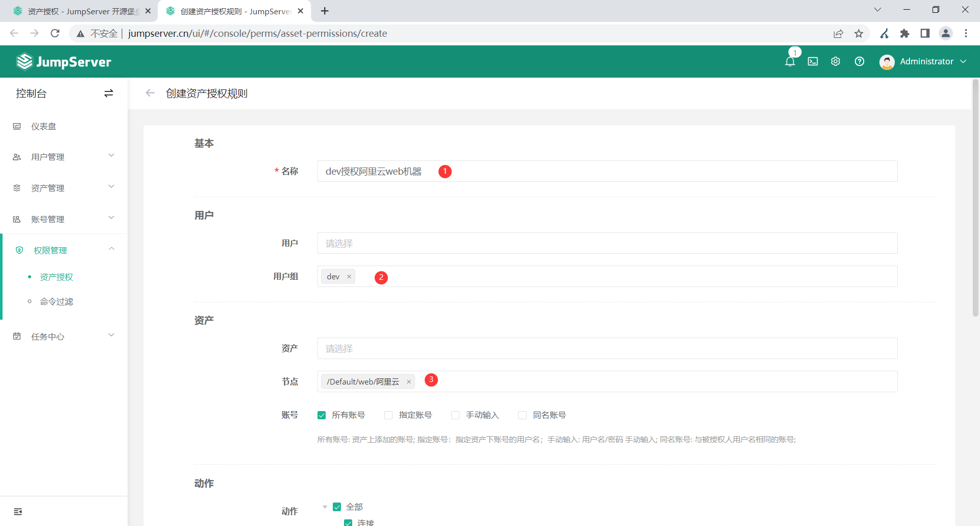980x526 pixels.
Task: Toggle the console view switch icon
Action: coord(109,93)
